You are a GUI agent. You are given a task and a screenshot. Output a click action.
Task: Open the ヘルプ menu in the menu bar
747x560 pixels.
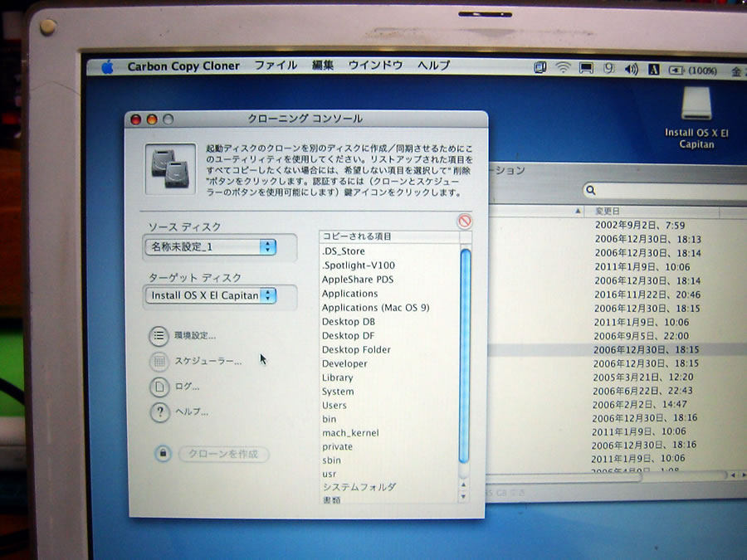433,66
